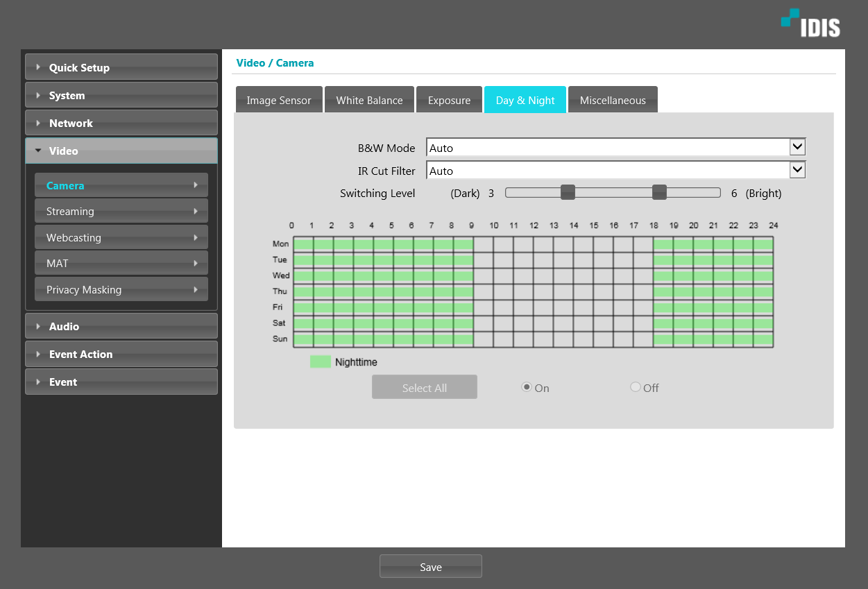Toggle Thursday hour 15 schedule cell

pos(603,292)
